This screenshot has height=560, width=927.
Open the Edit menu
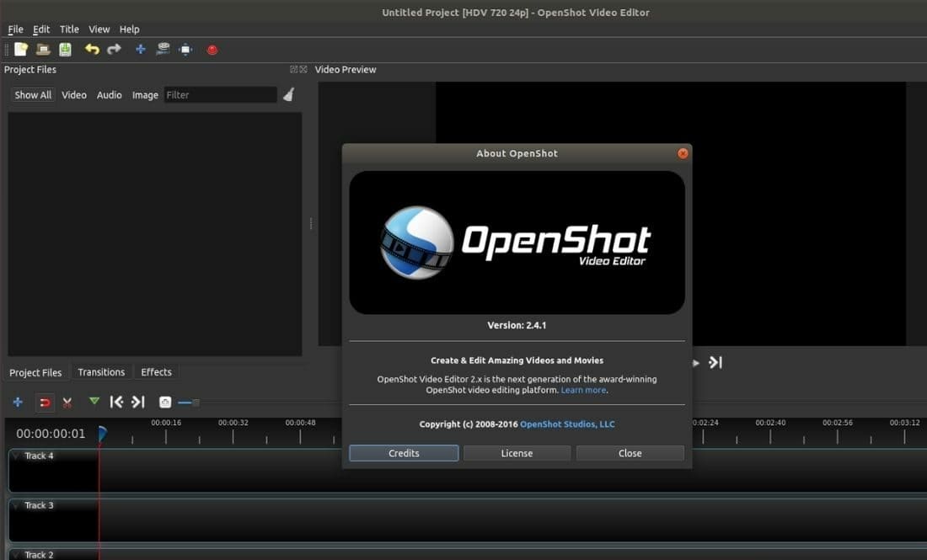pos(41,29)
